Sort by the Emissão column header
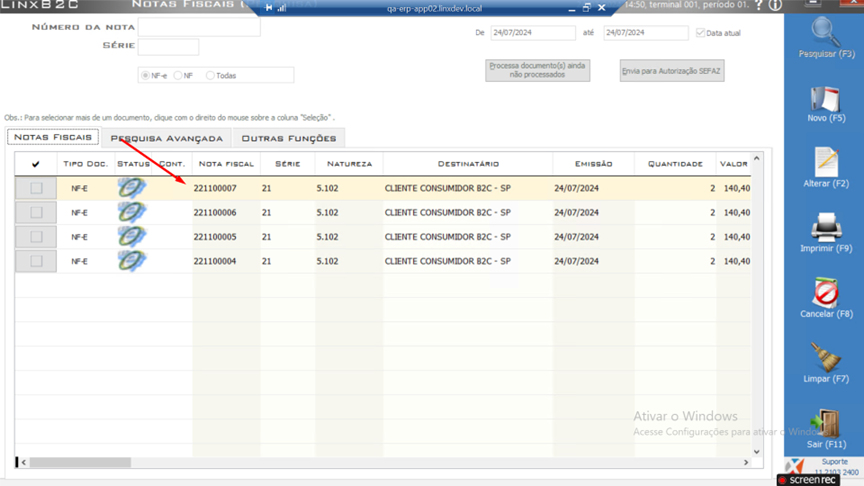 click(593, 164)
